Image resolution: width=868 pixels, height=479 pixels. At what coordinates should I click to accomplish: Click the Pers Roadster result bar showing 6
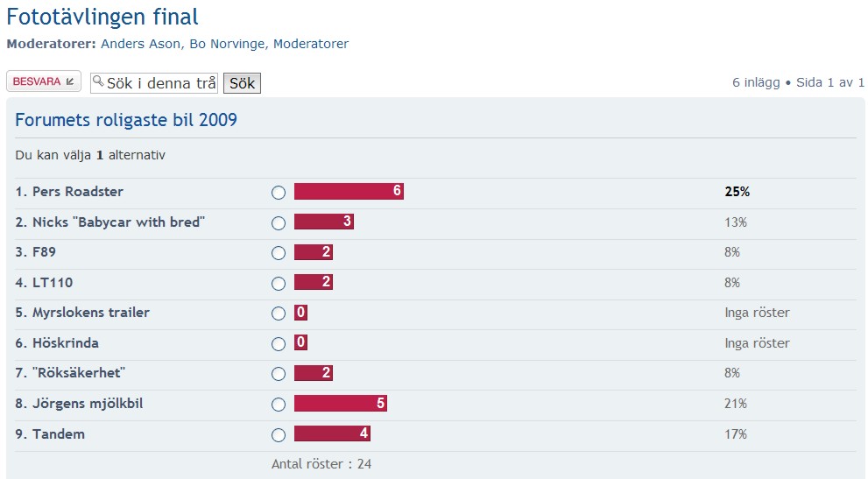(349, 191)
